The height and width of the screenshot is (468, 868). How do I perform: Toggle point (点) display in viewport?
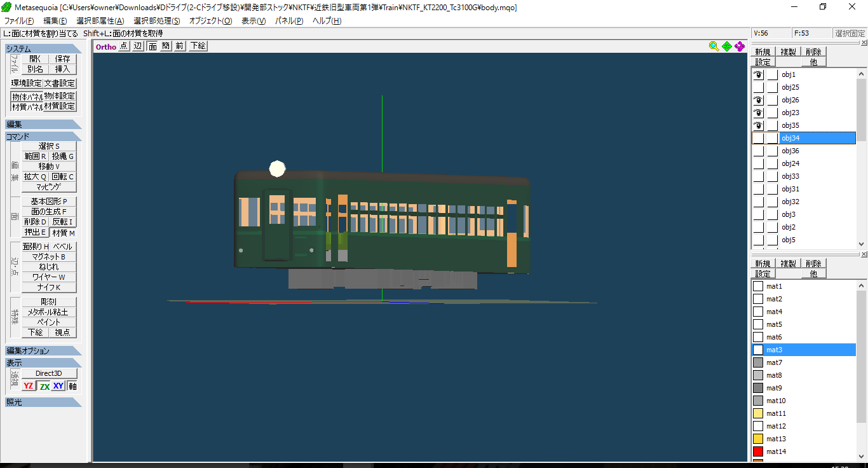[x=124, y=46]
